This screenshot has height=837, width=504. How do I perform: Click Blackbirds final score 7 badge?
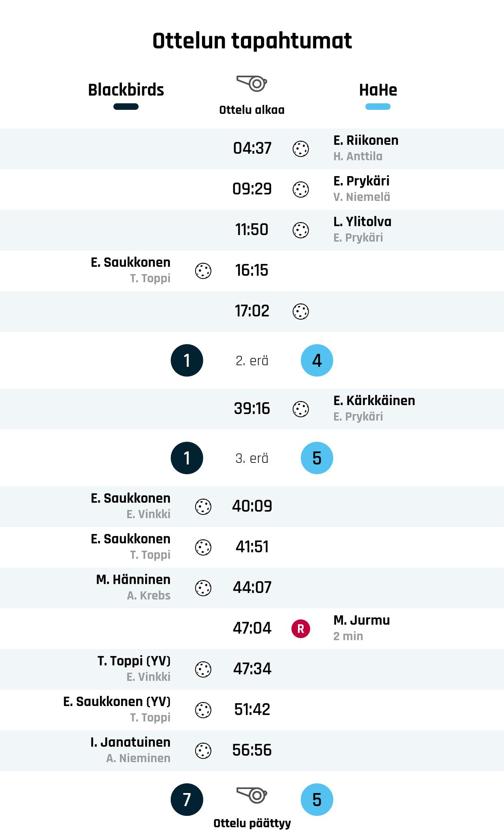pyautogui.click(x=187, y=800)
